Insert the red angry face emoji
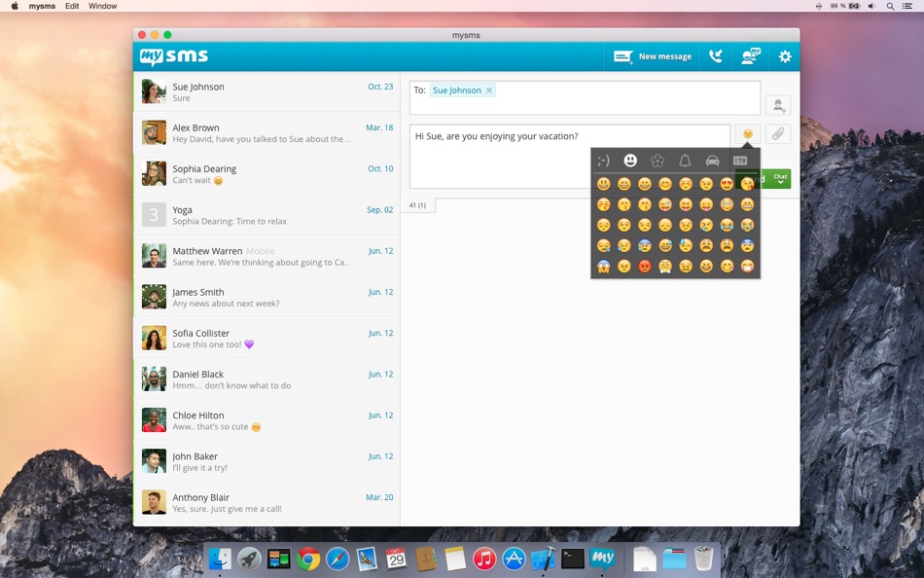This screenshot has width=924, height=578. click(x=645, y=266)
